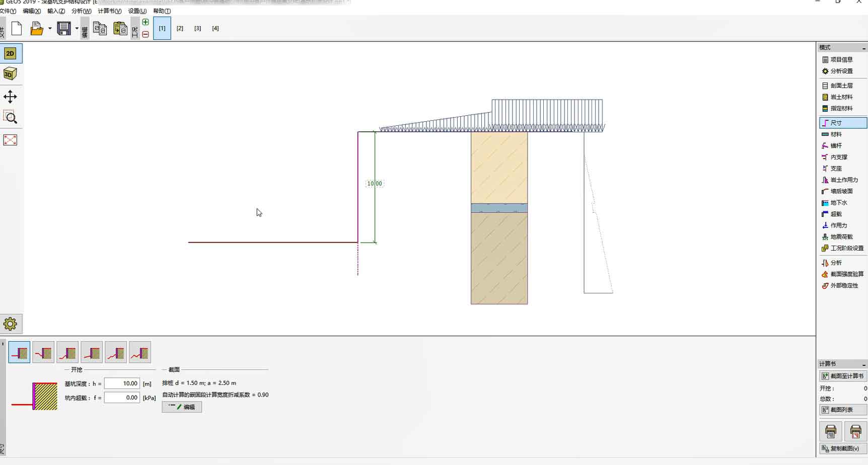
Task: Collapse the 模式 panel header
Action: [864, 48]
